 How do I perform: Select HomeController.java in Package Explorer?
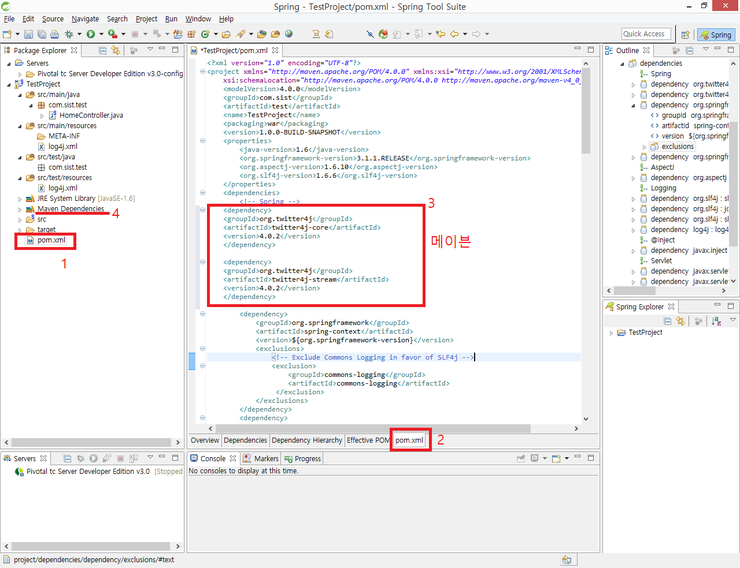coord(90,115)
